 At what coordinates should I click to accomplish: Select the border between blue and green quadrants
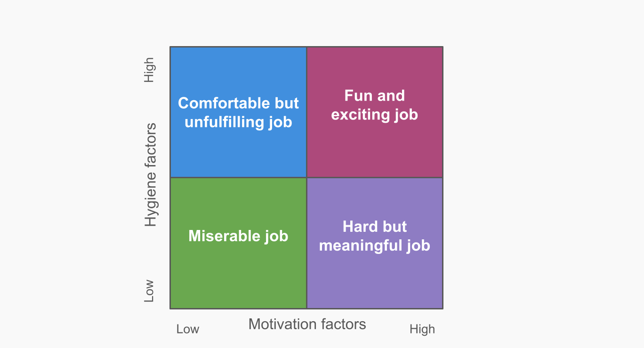(238, 178)
